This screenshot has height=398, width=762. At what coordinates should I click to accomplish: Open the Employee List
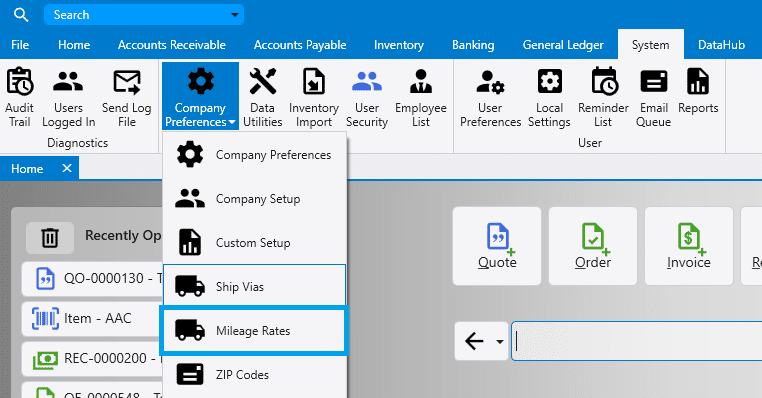pos(421,97)
